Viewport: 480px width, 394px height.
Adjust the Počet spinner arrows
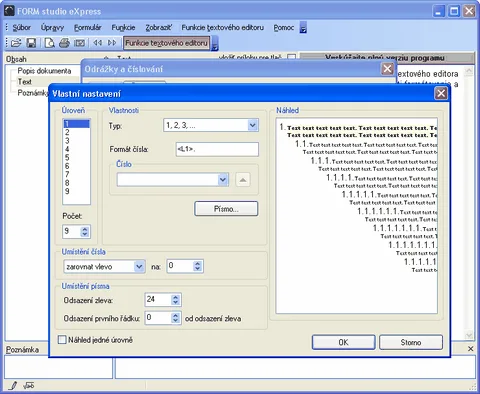85,231
